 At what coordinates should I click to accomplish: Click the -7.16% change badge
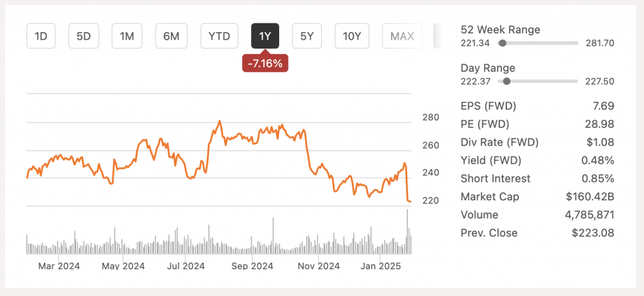coord(265,64)
